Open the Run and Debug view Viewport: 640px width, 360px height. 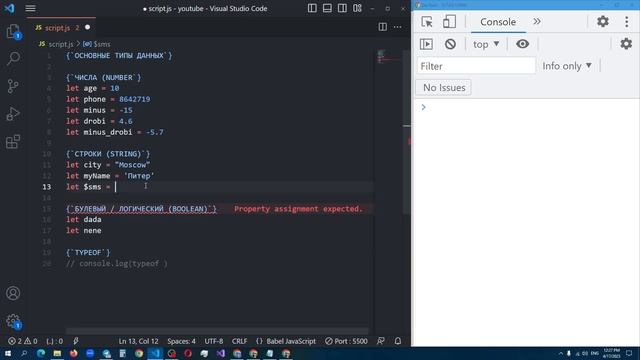point(13,114)
